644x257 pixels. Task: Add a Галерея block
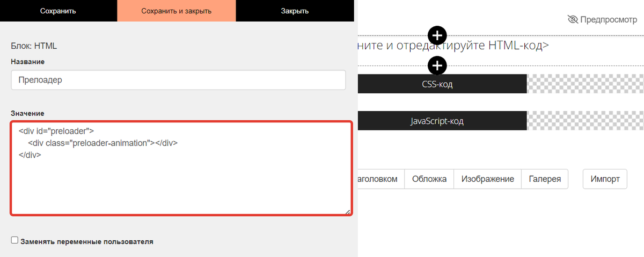[545, 179]
